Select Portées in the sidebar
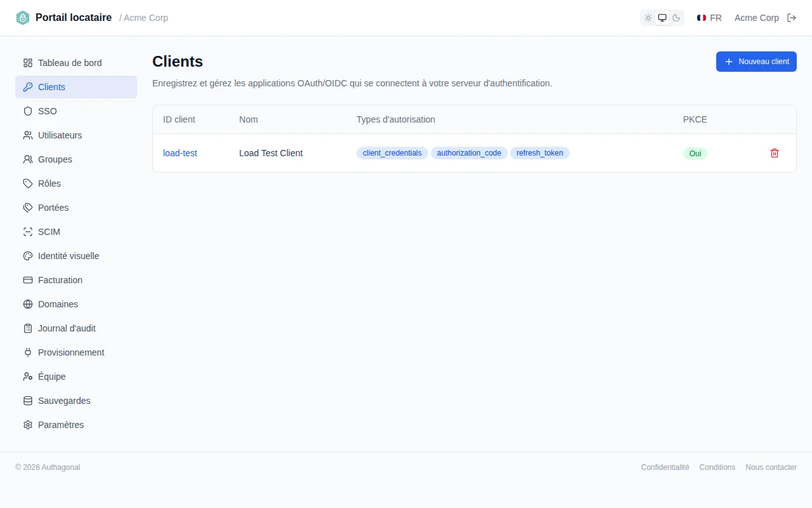 (76, 208)
